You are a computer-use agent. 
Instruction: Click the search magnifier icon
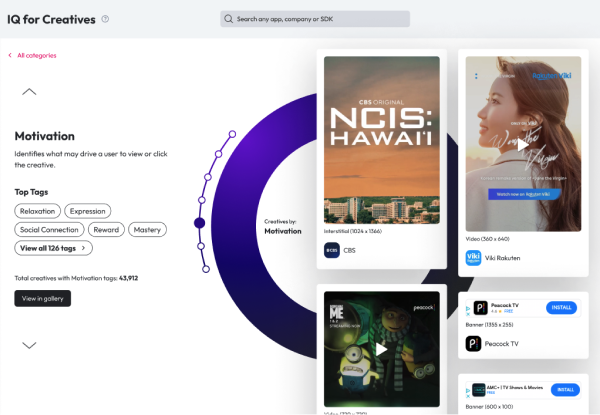pos(228,19)
